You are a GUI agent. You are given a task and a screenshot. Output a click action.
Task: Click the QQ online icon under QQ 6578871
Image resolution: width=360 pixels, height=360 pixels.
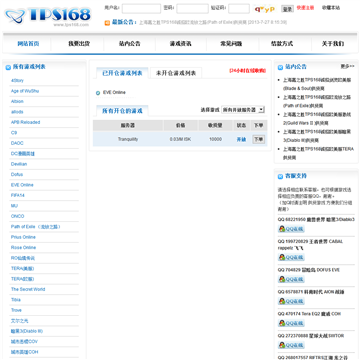pyautogui.click(x=291, y=301)
